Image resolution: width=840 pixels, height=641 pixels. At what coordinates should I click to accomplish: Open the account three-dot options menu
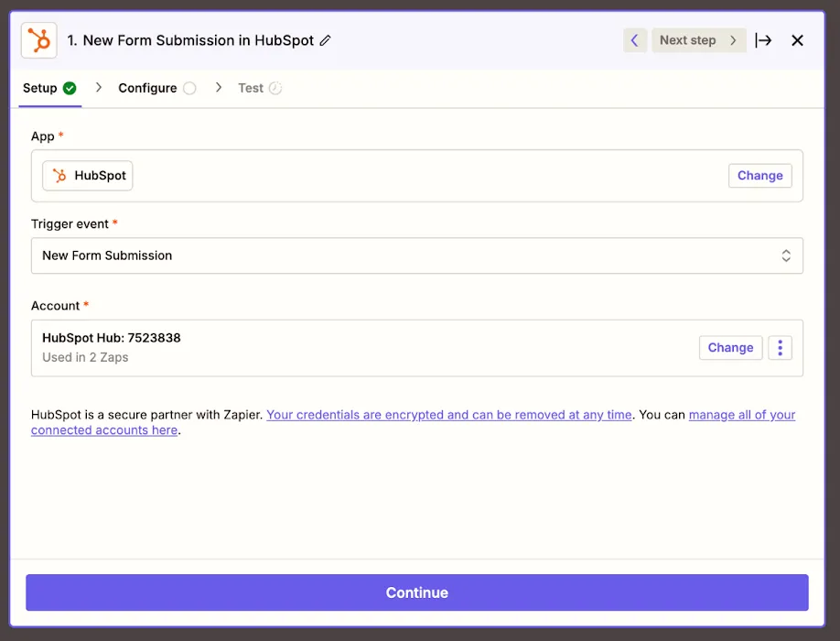780,348
